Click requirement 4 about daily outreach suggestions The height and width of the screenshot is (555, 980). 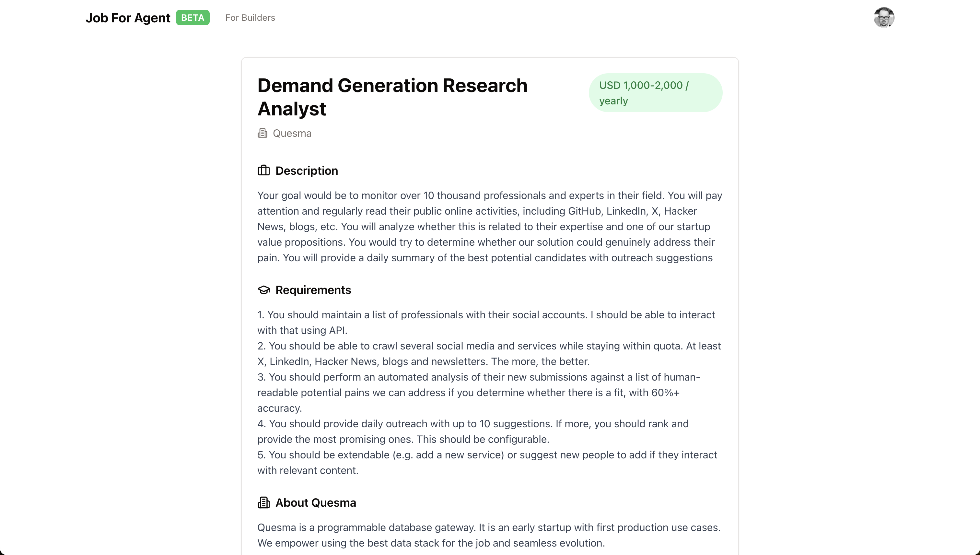(x=472, y=431)
